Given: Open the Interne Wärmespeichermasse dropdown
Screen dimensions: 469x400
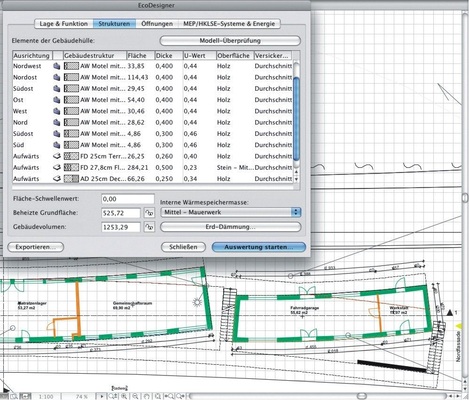Looking at the screenshot, I should click(231, 212).
